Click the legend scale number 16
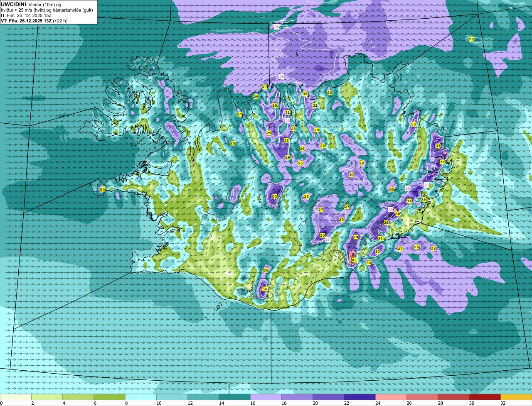This screenshot has width=532, height=406. pos(252,403)
